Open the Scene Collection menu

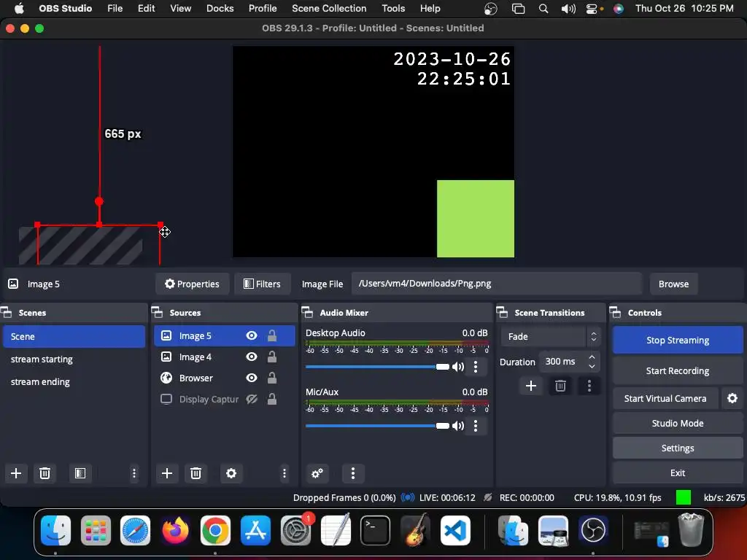pyautogui.click(x=329, y=8)
